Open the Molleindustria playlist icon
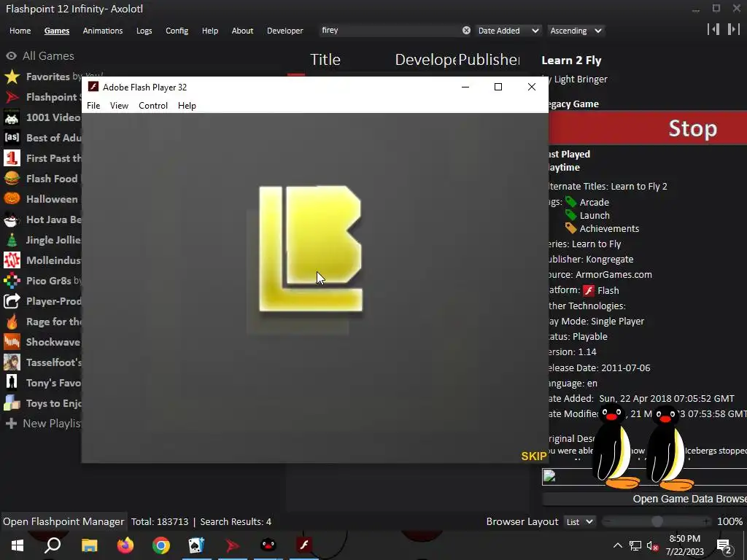 12,260
